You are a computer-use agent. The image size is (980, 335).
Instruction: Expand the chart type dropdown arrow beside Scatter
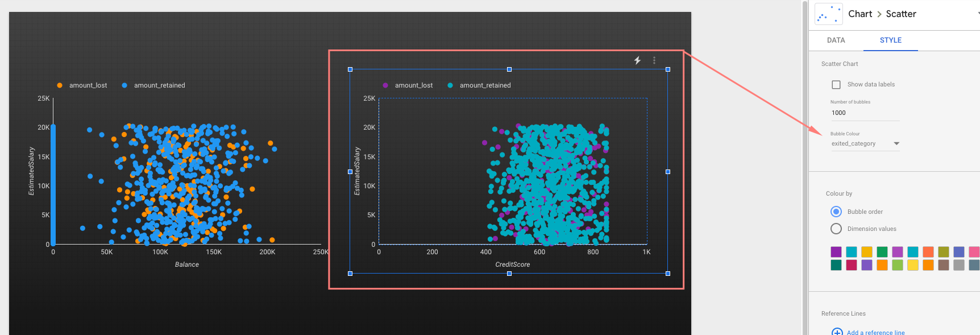click(978, 14)
